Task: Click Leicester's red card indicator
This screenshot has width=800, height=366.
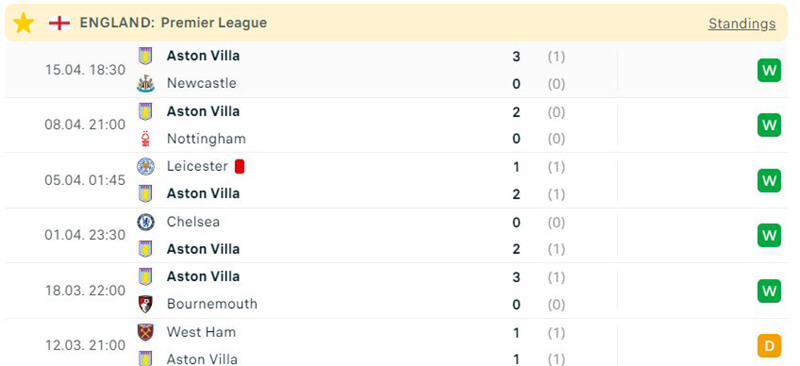Action: point(239,167)
